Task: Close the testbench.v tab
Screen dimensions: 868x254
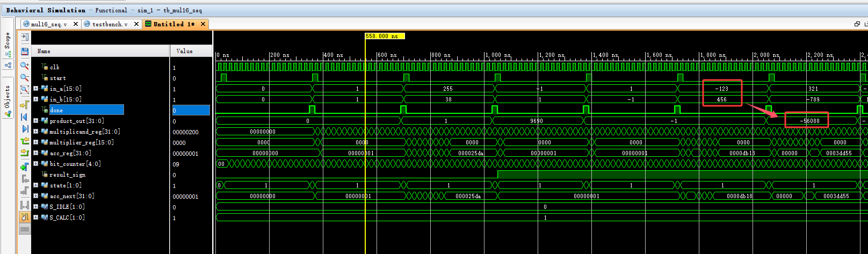Action: tap(136, 24)
